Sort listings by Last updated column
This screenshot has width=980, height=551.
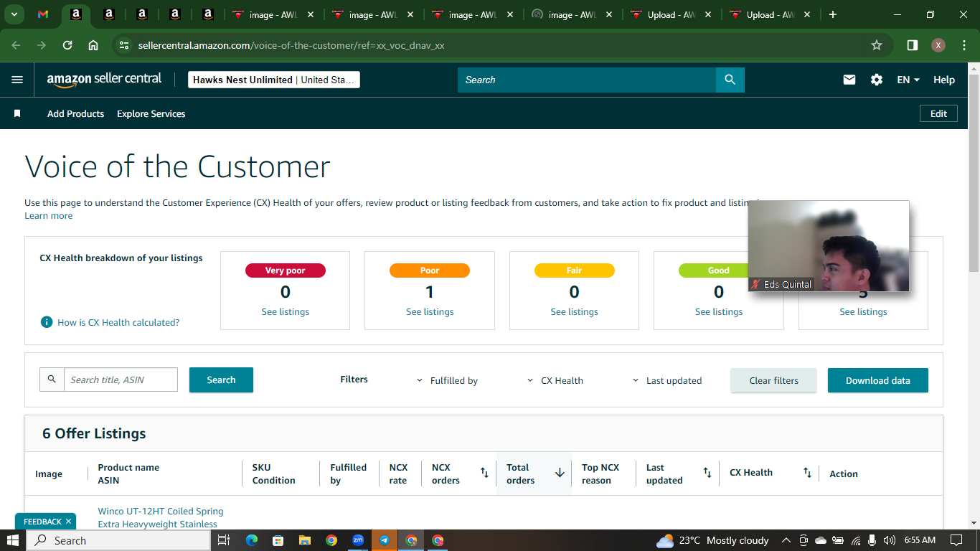click(707, 473)
